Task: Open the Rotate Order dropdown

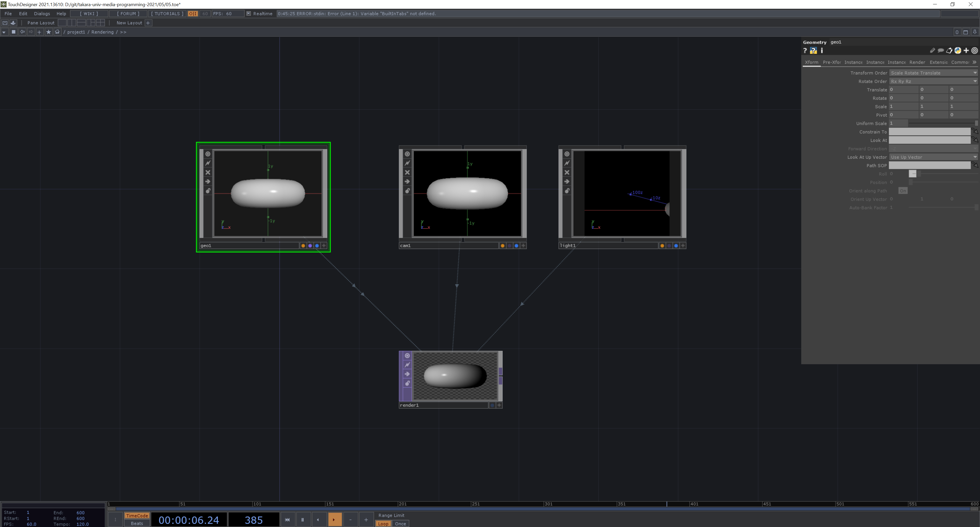Action: [x=933, y=81]
